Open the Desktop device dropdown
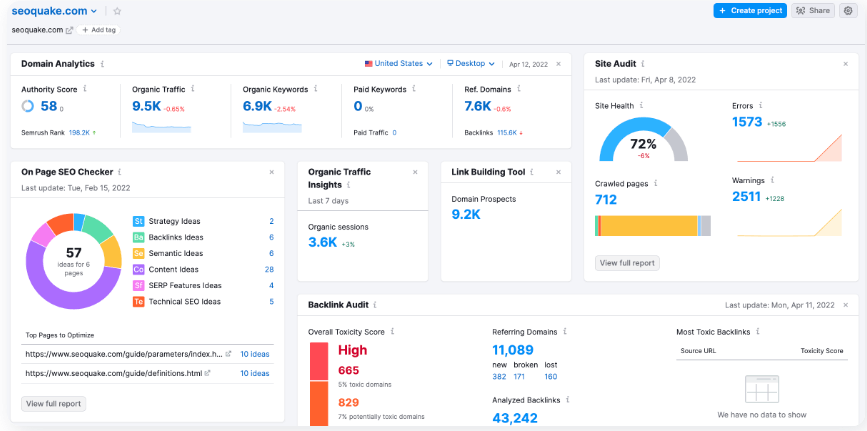Image resolution: width=867 pixels, height=431 pixels. click(471, 64)
